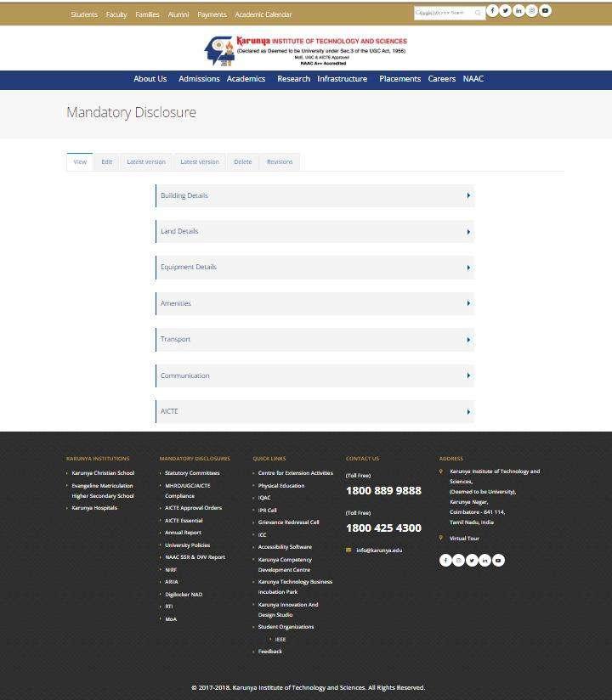Open Karunya Christian School footer link

[103, 473]
